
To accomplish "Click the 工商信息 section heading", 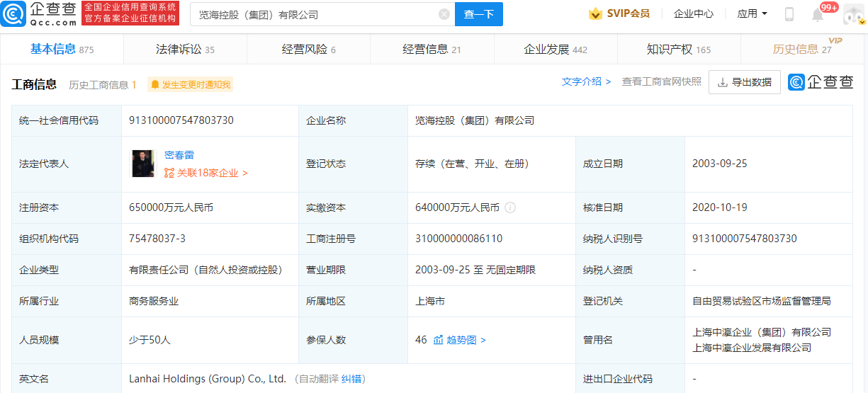I will [34, 84].
